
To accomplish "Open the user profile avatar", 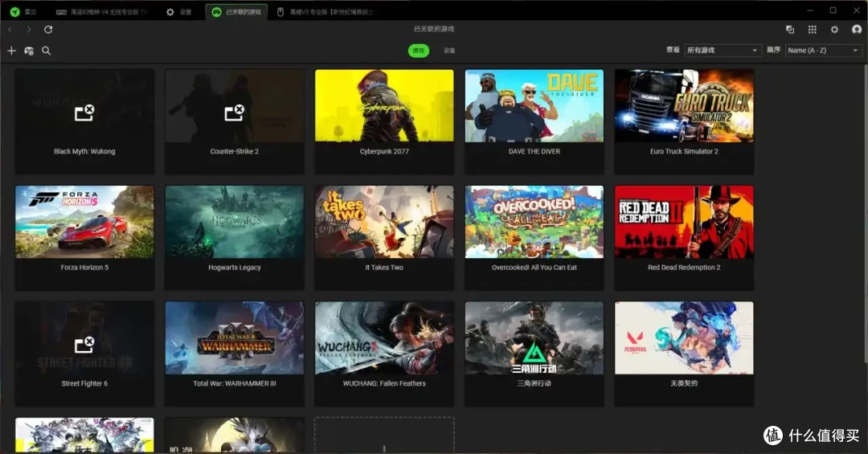I will pyautogui.click(x=857, y=30).
